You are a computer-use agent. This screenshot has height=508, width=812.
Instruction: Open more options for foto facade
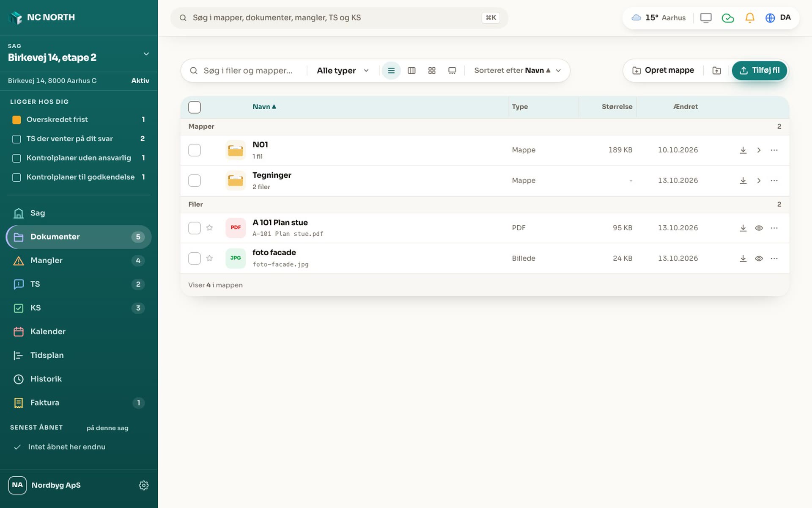tap(774, 259)
